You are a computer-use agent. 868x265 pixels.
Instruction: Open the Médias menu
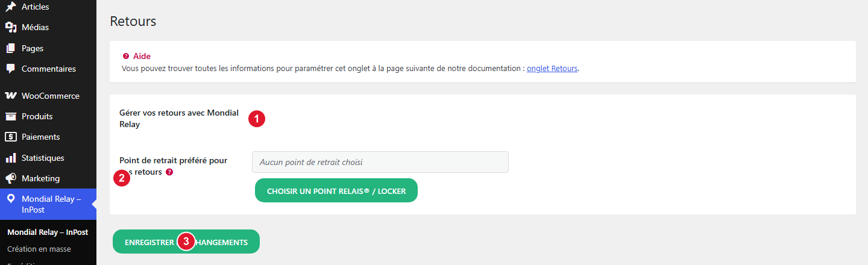(x=48, y=27)
